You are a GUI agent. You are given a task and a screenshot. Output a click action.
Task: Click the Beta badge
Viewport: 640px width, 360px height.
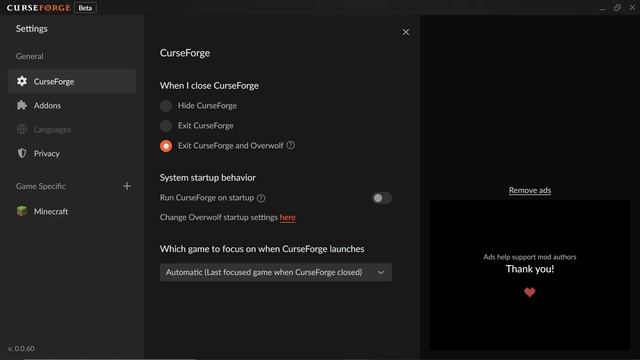tap(85, 8)
